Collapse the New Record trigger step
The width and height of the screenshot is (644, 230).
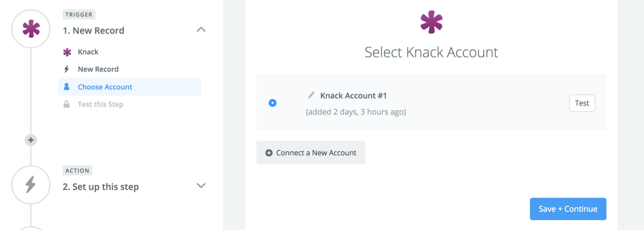(x=201, y=30)
